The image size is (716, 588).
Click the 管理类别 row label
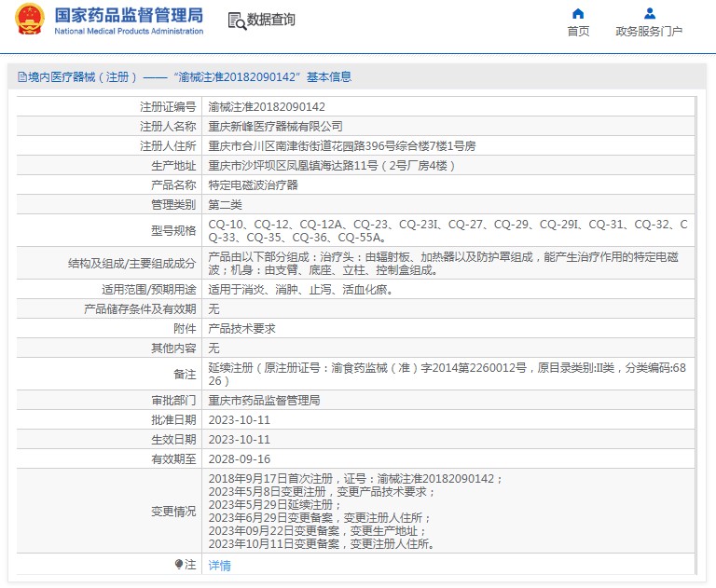(173, 205)
